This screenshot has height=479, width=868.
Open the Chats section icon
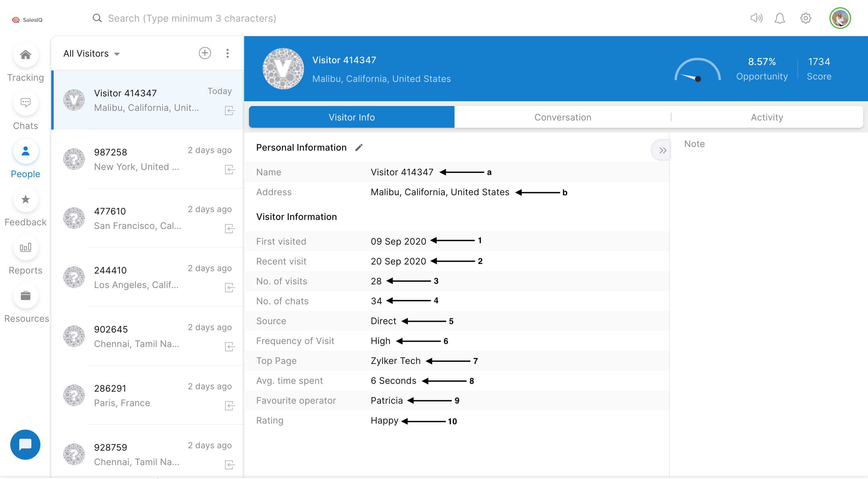click(x=25, y=103)
